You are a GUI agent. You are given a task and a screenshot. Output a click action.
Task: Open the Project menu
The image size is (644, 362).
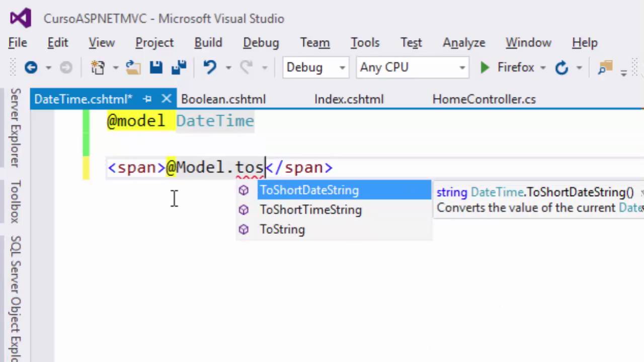[x=154, y=43]
